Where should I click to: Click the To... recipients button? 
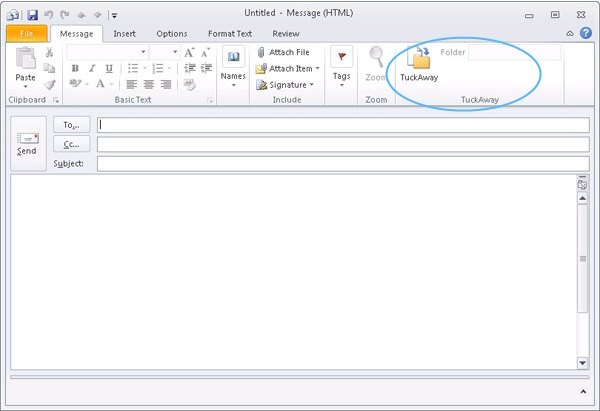[x=71, y=125]
